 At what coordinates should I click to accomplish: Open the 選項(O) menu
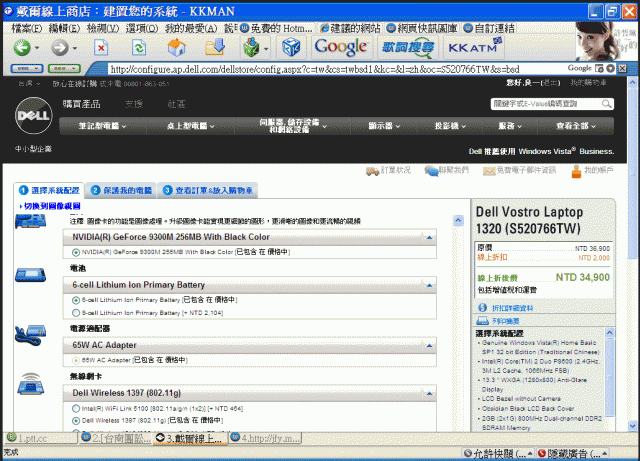pos(142,28)
